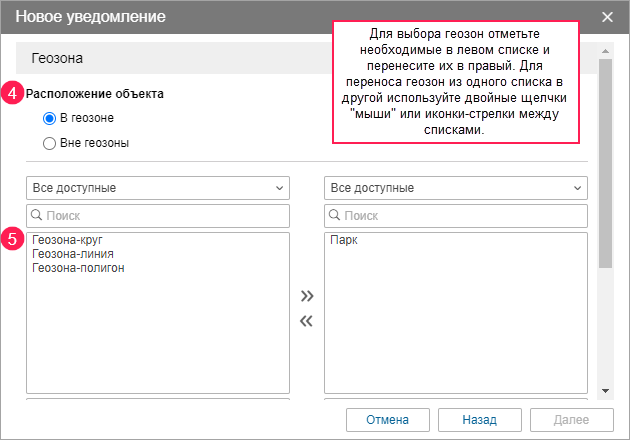
Task: Move selected geofences to right list arrow
Action: click(307, 296)
